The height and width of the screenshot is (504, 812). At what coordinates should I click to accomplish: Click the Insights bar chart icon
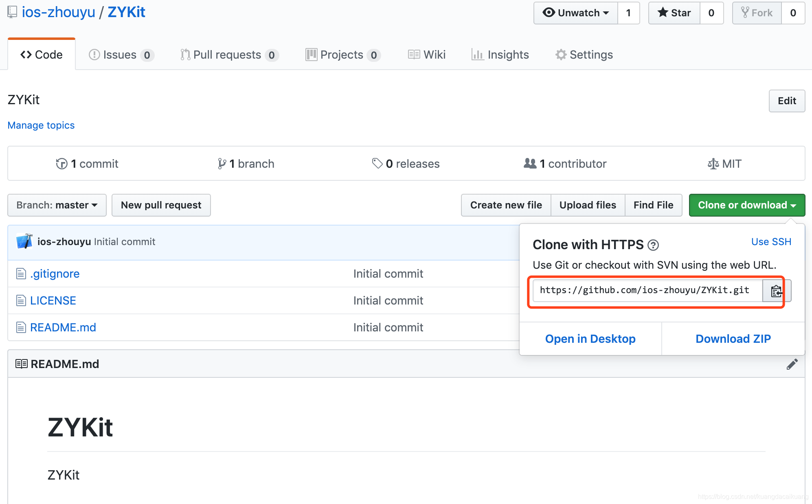477,55
